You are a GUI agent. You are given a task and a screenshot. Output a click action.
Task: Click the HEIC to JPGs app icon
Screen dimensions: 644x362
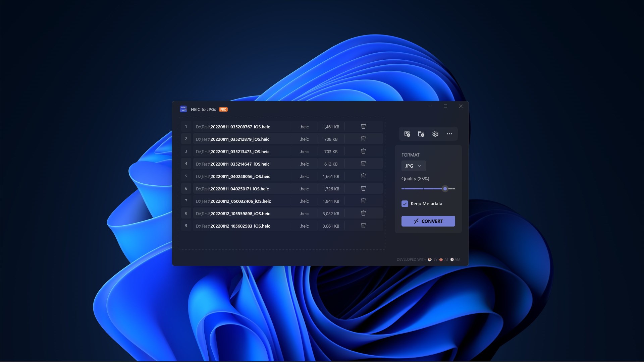(183, 109)
